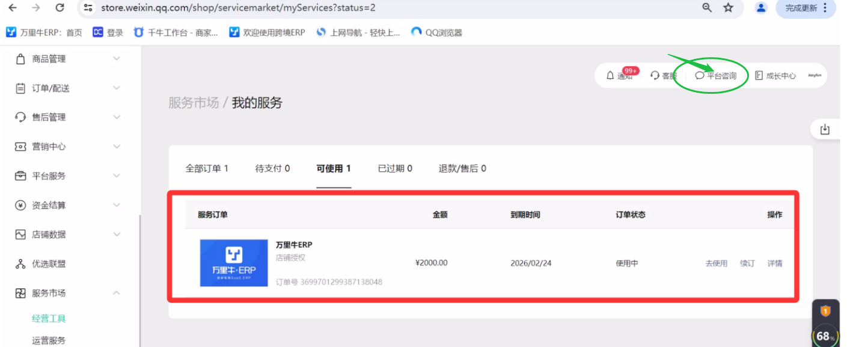
Task: Click the 订单/配送 clipboard icon
Action: tap(20, 88)
